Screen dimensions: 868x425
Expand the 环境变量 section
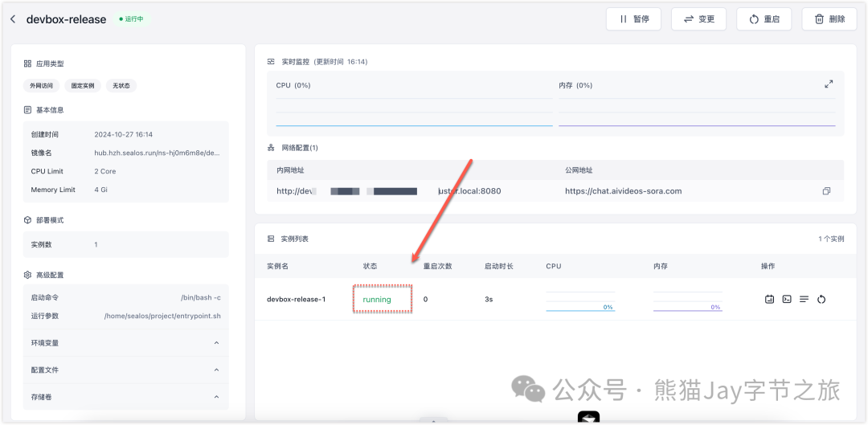(125, 343)
